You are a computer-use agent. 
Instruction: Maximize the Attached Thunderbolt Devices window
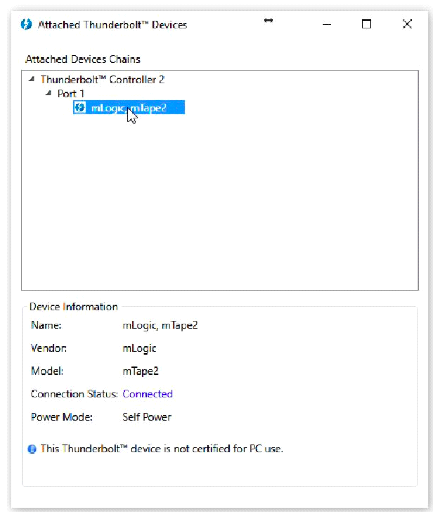(366, 24)
